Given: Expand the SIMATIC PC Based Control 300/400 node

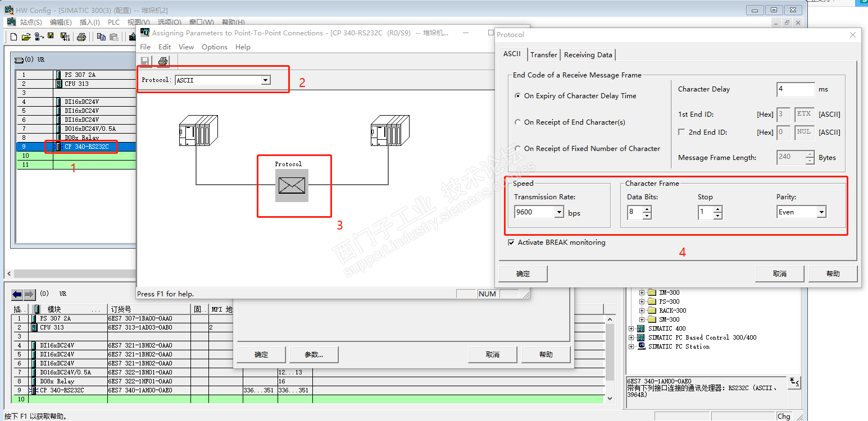Looking at the screenshot, I should click(631, 337).
